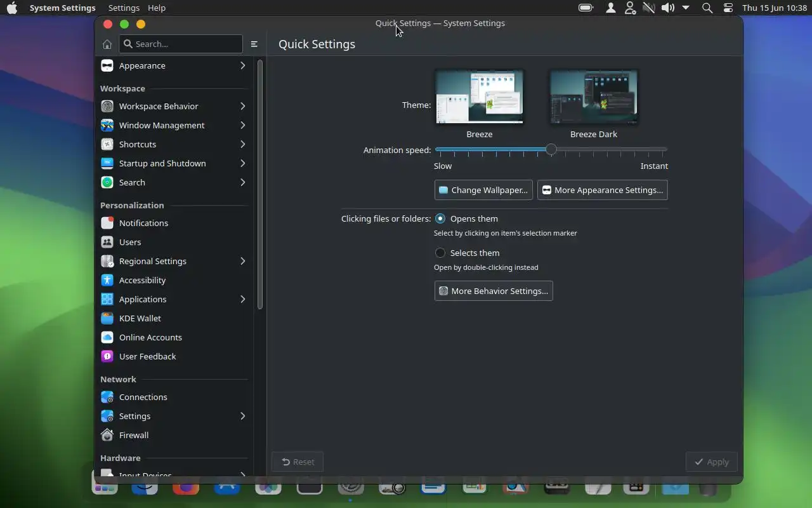Click the Network Settings globe icon
This screenshot has height=508, width=812.
click(x=107, y=416)
